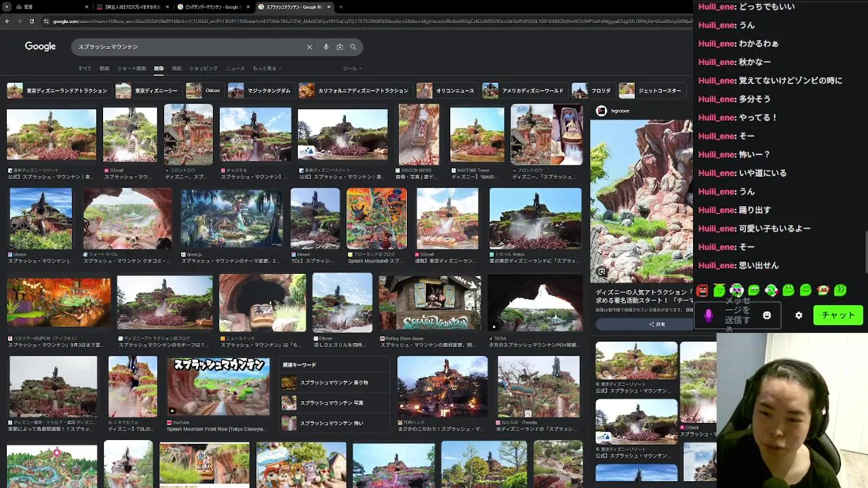Open search by image camera icon

(340, 47)
